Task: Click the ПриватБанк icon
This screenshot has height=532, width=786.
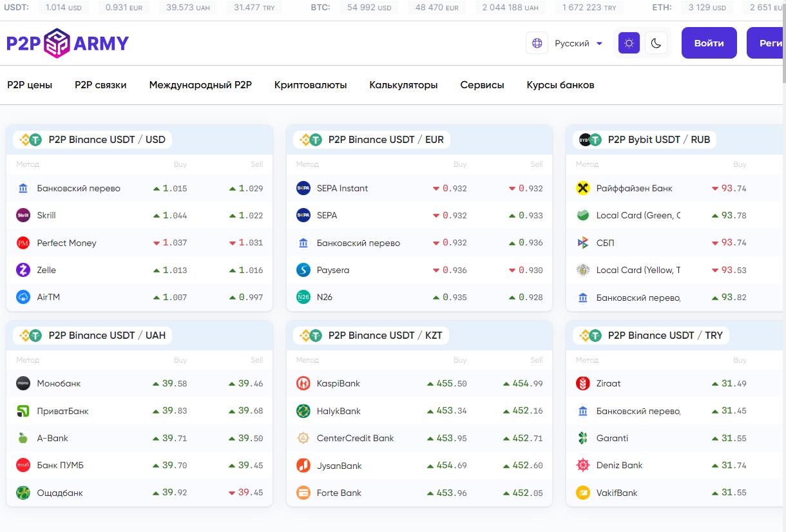Action: pyautogui.click(x=23, y=411)
